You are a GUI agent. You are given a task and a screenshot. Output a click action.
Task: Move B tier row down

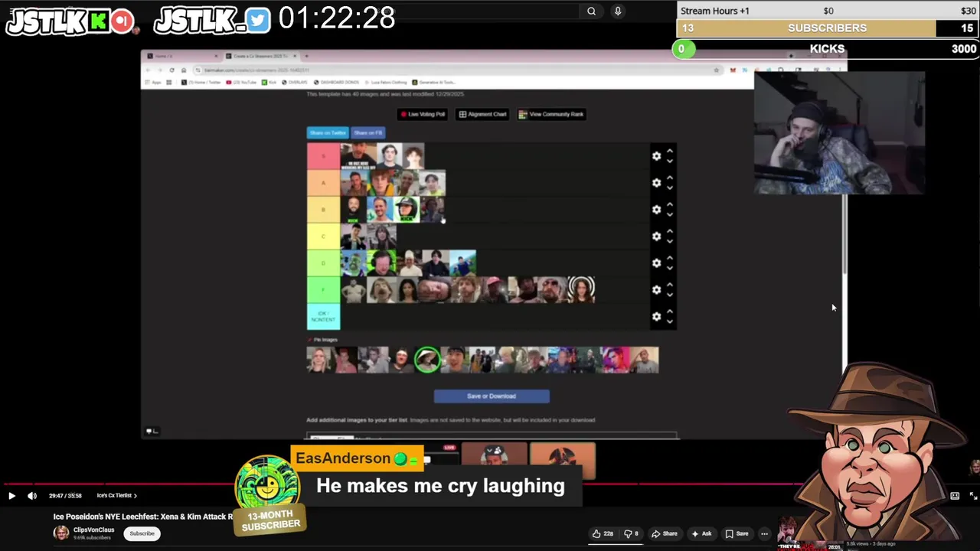(670, 215)
